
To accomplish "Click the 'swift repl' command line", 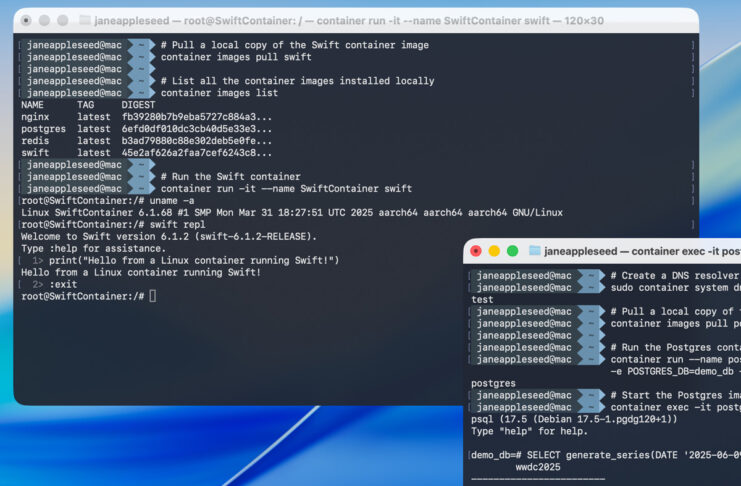I will 177,225.
